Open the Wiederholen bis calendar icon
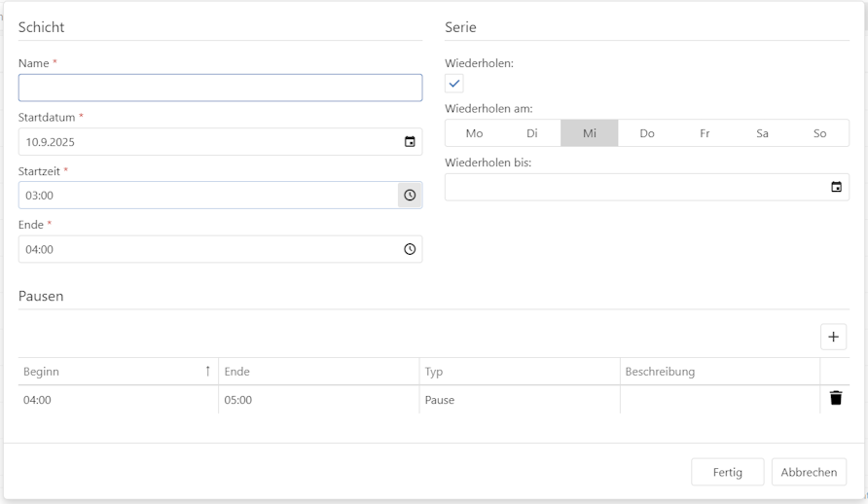868x504 pixels. [836, 187]
